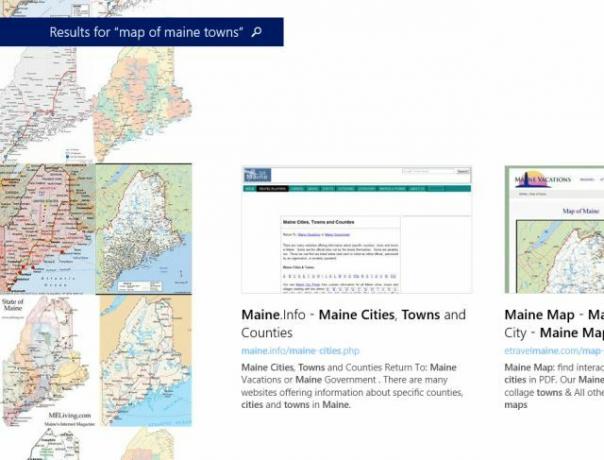Open the black outline Maine map at bottom
The image size is (604, 460).
pyautogui.click(x=54, y=444)
